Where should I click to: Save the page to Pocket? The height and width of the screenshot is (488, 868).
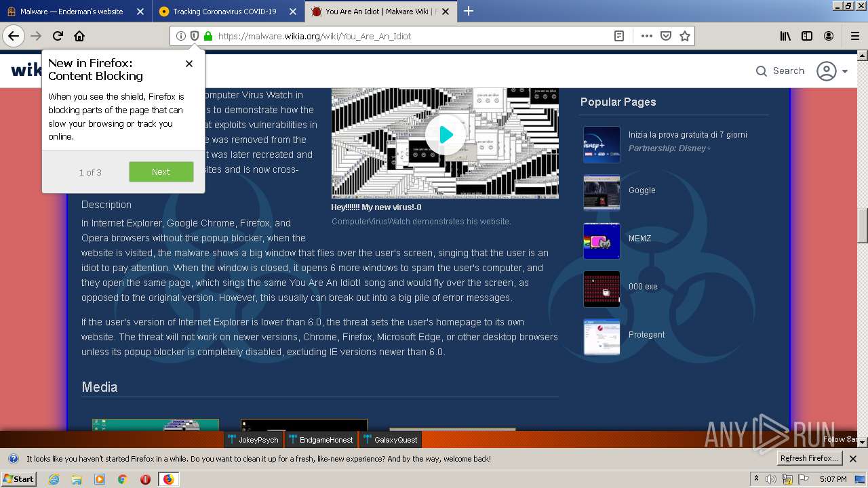click(x=666, y=36)
